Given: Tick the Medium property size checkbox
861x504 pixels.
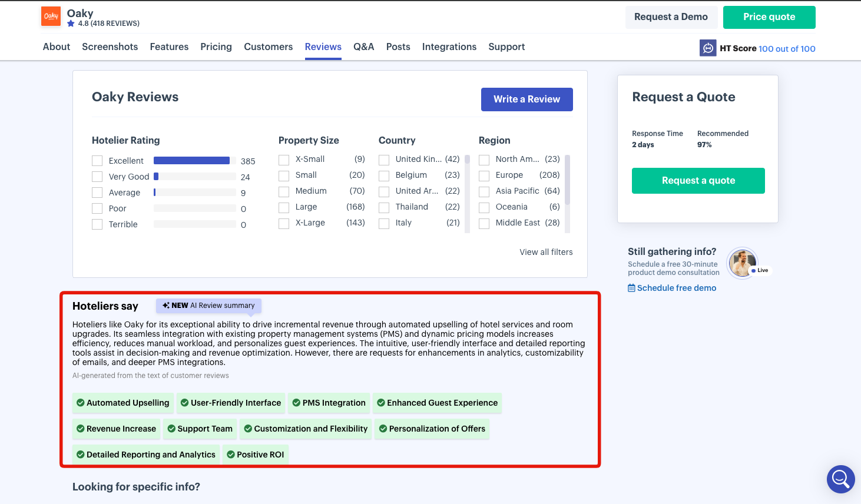Looking at the screenshot, I should click(x=284, y=191).
